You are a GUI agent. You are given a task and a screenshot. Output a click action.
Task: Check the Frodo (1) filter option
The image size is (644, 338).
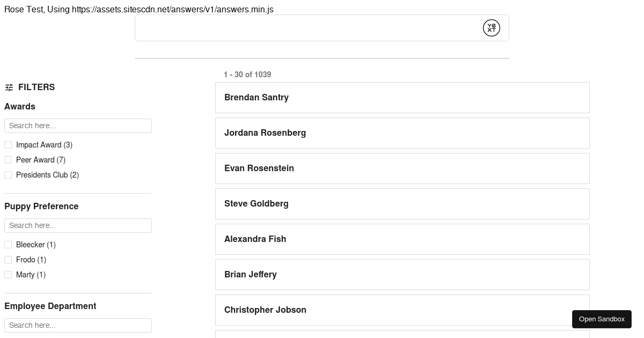click(8, 260)
